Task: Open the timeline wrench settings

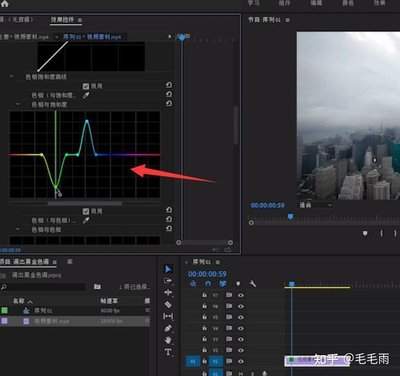Action: (x=253, y=284)
